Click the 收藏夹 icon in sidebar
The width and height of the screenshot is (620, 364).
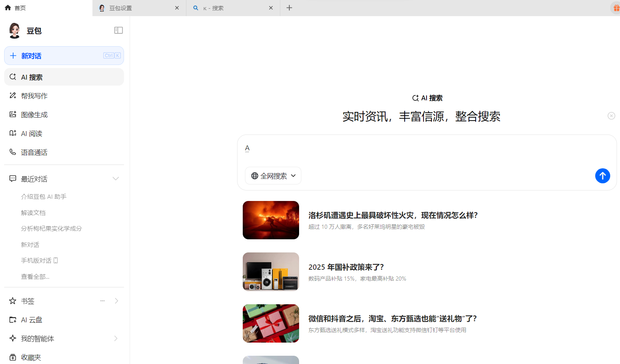point(13,357)
